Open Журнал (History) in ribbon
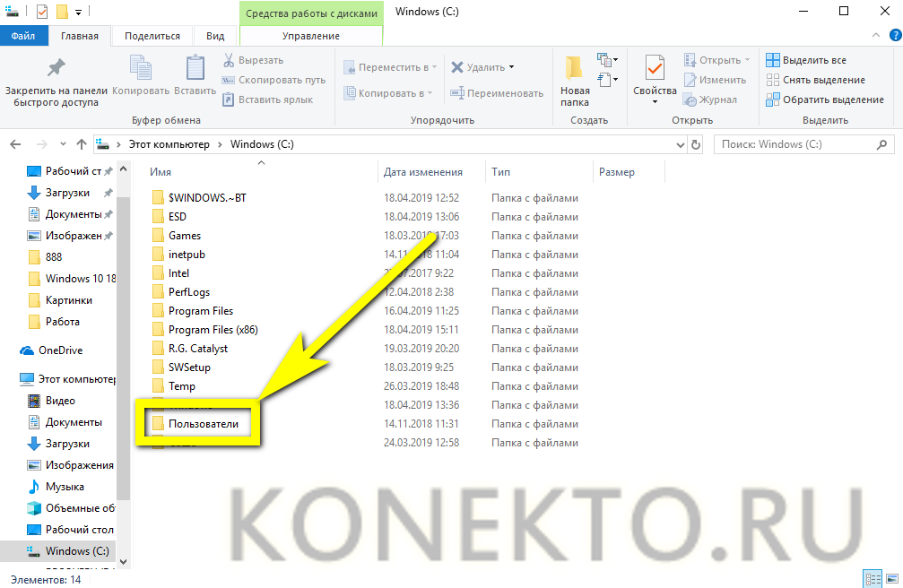 [x=710, y=99]
